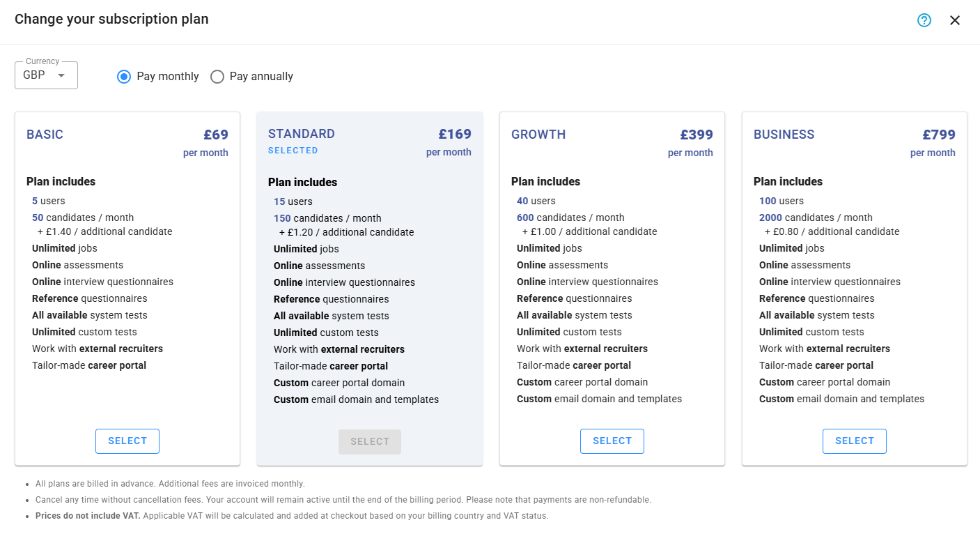Select the Business plan button
Screen dimensions: 980x534
855,441
